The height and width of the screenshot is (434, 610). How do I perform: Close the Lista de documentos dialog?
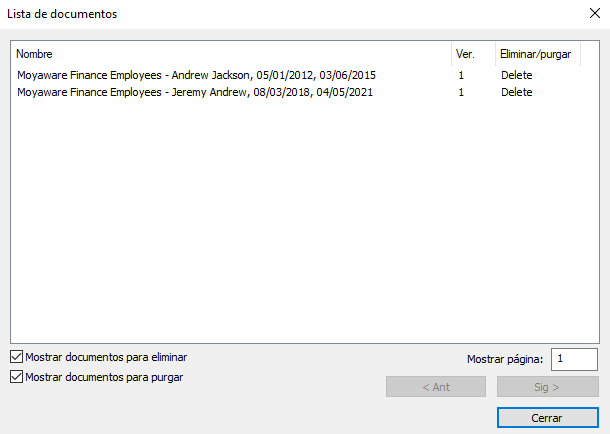coord(594,13)
